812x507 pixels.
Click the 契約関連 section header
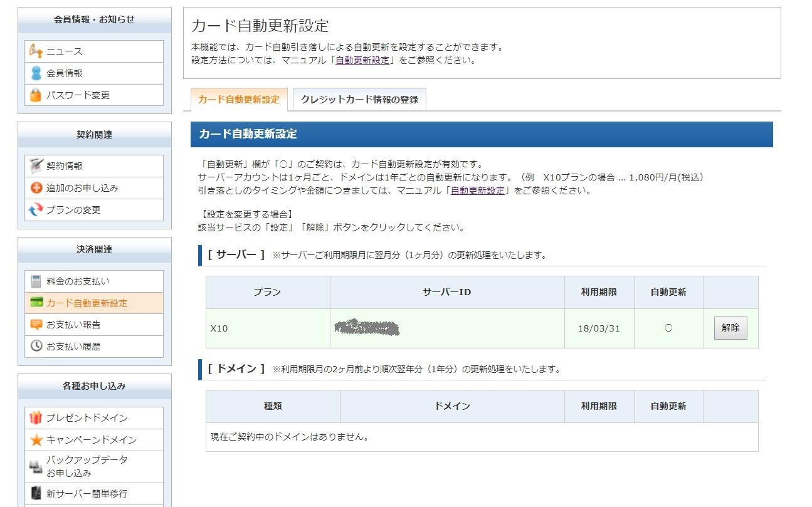(x=95, y=135)
